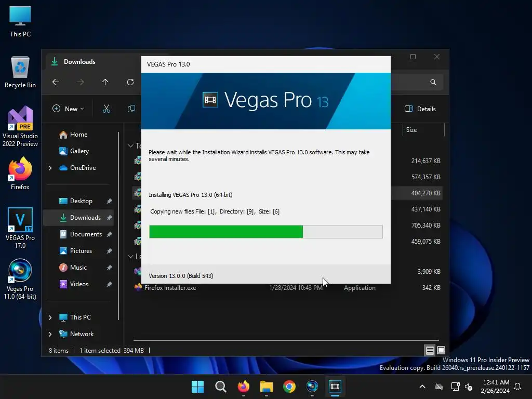The width and height of the screenshot is (532, 399).
Task: Expand the Network tree node
Action: click(50, 334)
